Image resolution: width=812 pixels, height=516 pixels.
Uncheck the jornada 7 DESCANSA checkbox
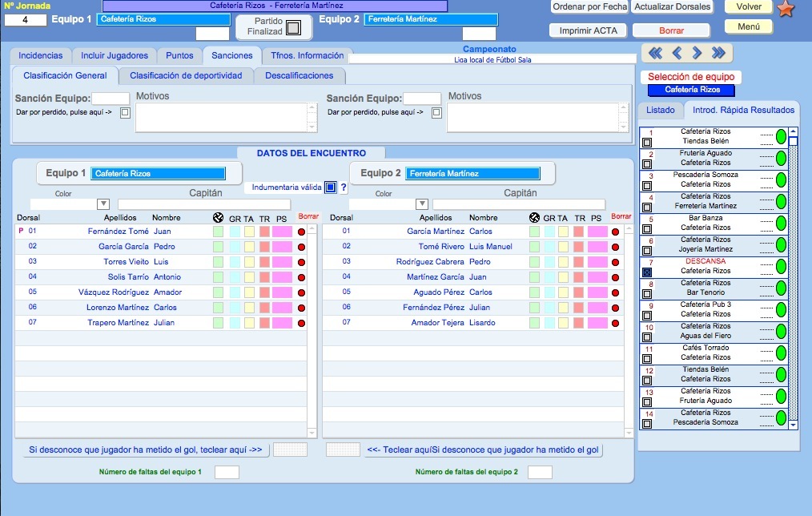pos(647,272)
